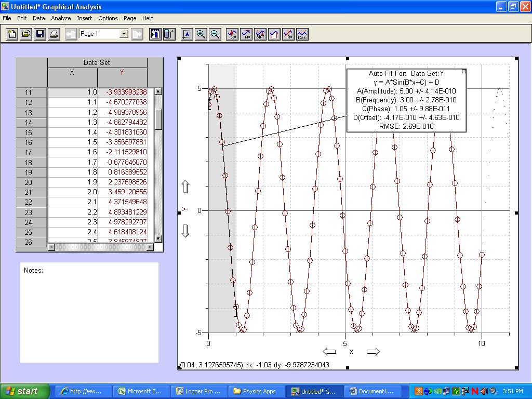This screenshot has height=399, width=532.
Task: Select the Examine tool (x=)
Action: coord(233,34)
